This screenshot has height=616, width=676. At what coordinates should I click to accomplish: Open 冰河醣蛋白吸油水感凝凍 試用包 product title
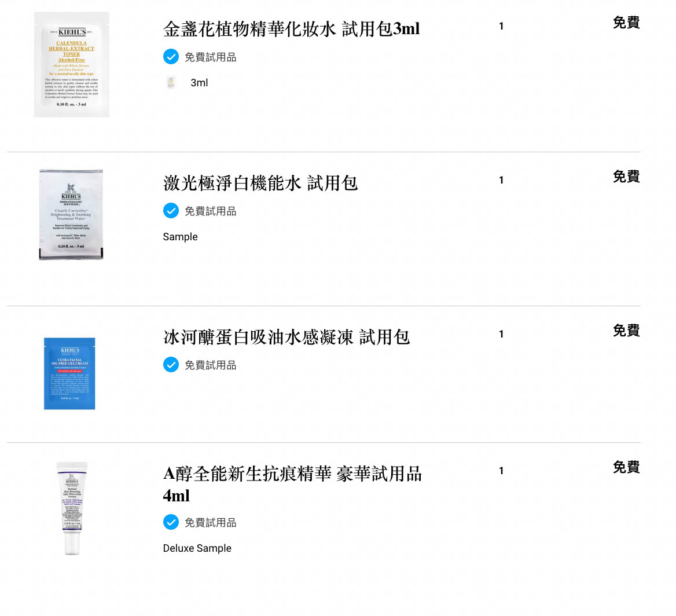click(x=286, y=337)
